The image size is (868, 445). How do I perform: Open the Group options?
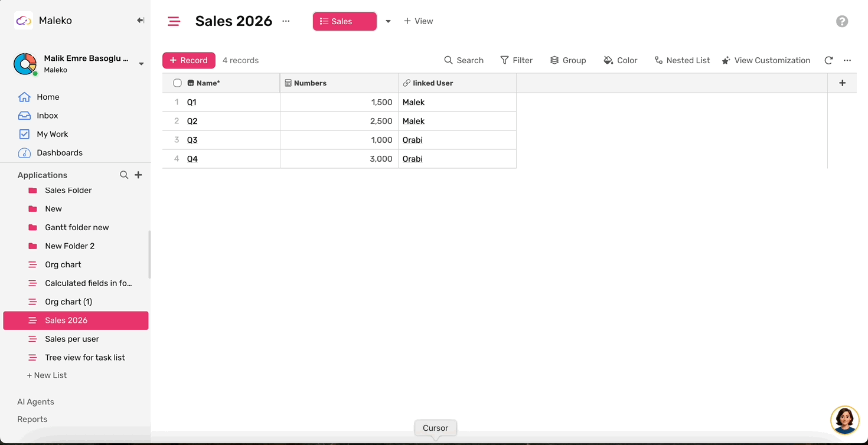click(568, 60)
